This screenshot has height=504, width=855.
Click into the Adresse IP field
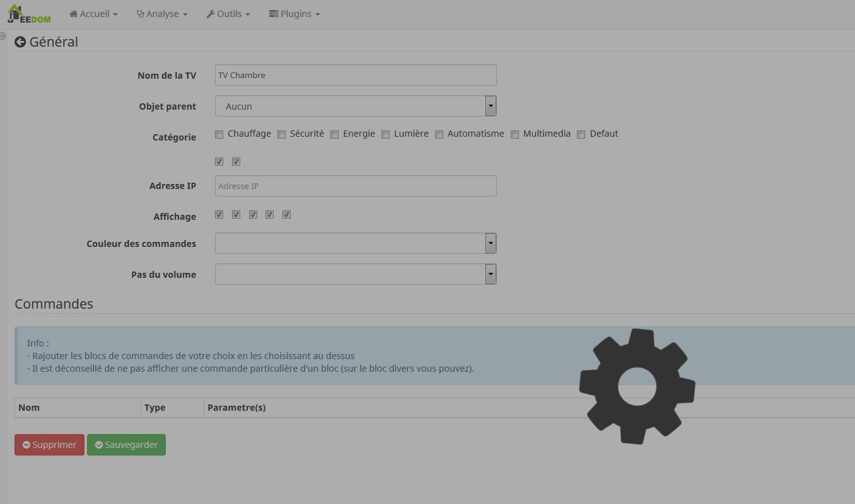pyautogui.click(x=356, y=186)
